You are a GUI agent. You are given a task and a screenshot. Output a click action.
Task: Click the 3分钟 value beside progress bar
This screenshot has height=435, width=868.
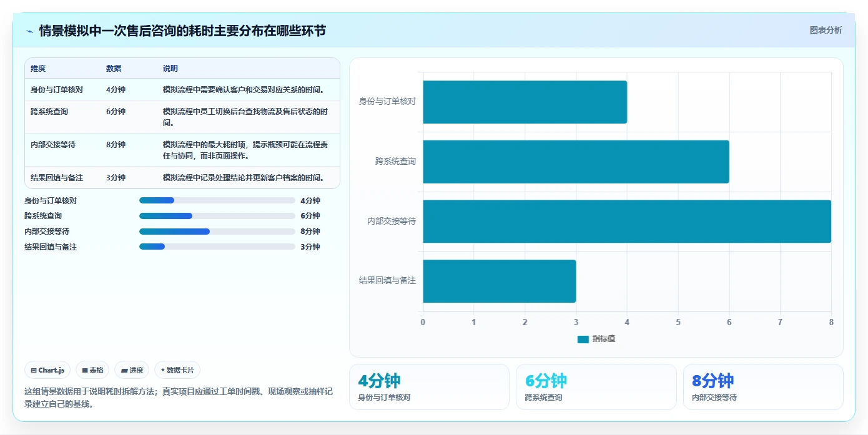[x=310, y=247]
